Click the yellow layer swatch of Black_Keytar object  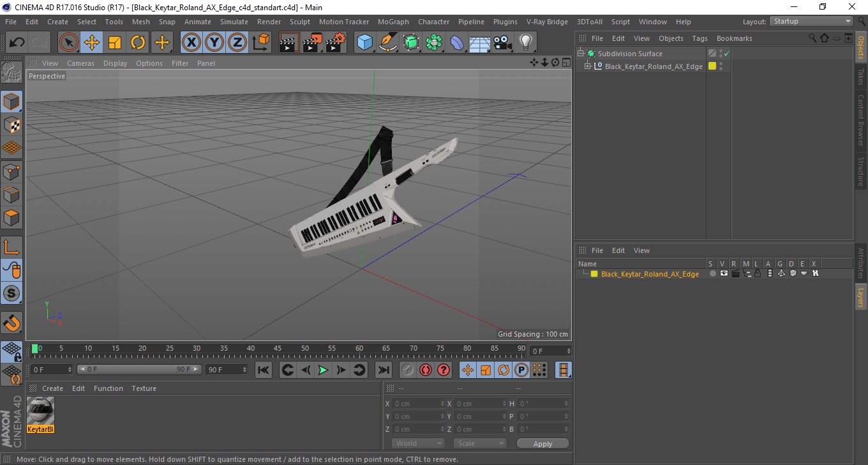tap(712, 66)
